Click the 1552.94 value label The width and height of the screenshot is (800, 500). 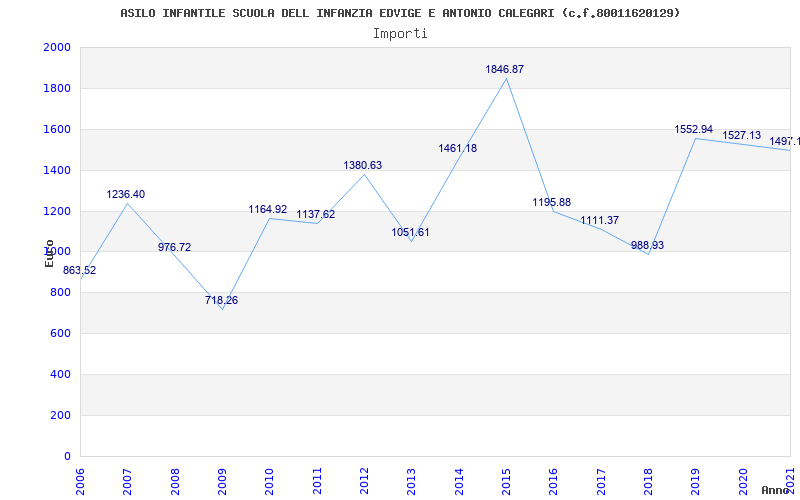click(693, 130)
